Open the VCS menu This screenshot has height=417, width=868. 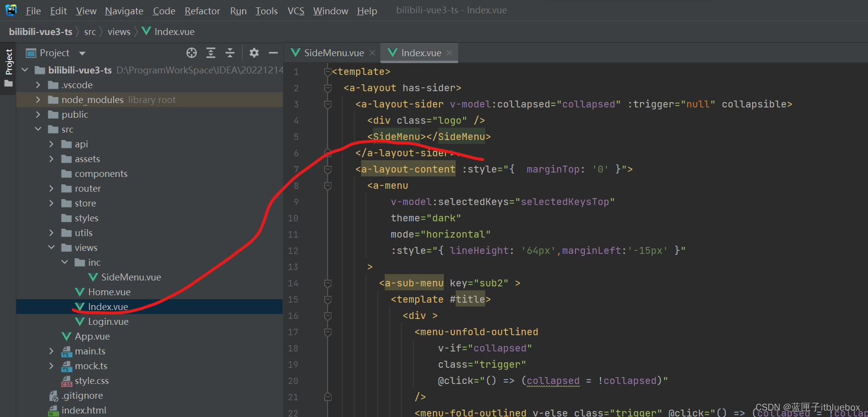(x=296, y=11)
